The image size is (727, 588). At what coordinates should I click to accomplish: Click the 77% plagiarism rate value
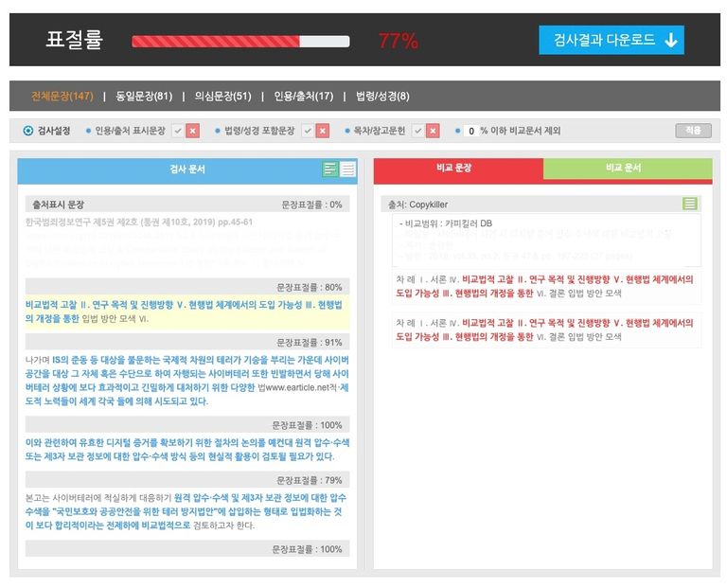point(399,42)
